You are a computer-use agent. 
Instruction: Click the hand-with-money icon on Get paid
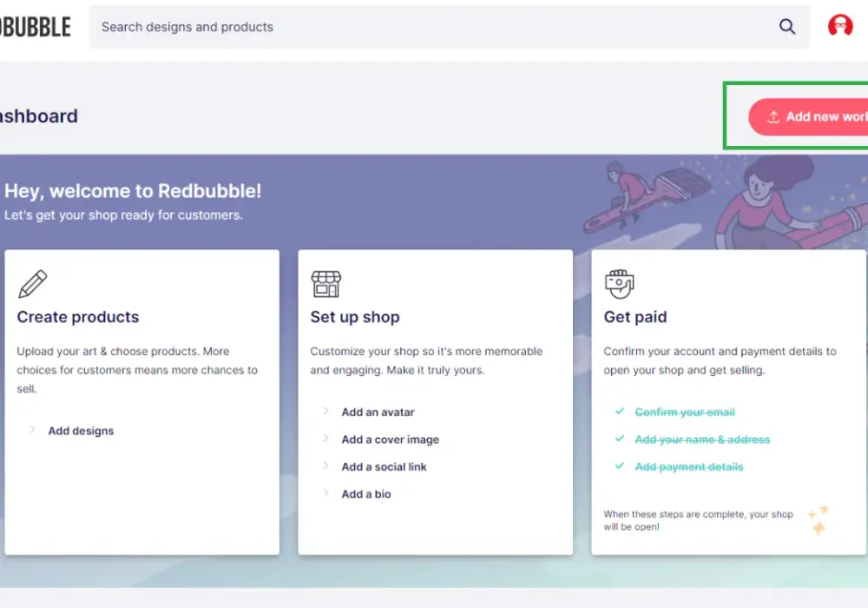pos(619,283)
